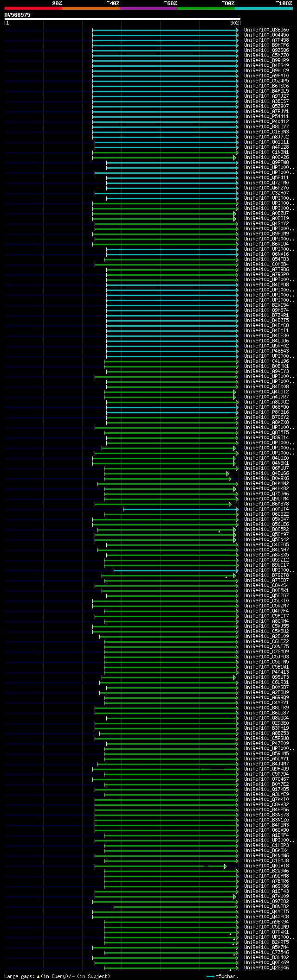Click UniRef100_Q7RXK1 label

[x=266, y=932]
